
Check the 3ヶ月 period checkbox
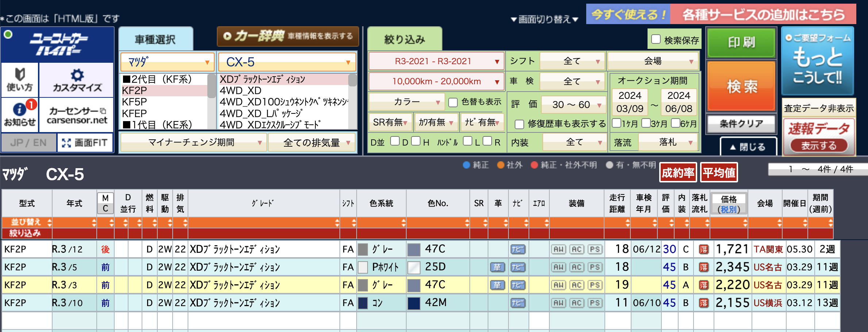pyautogui.click(x=646, y=123)
